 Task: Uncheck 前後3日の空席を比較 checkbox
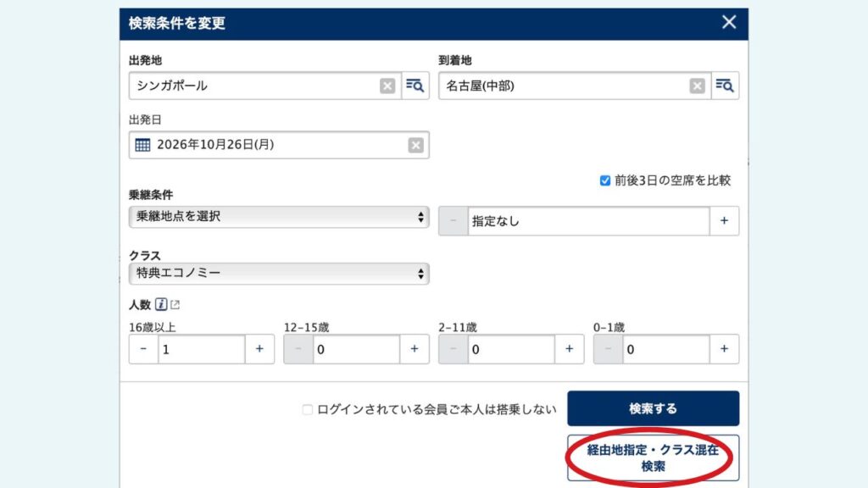tap(604, 180)
